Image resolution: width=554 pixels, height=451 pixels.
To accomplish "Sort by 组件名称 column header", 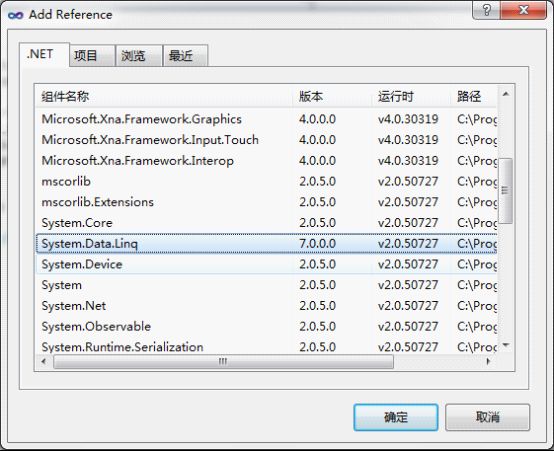I will coord(164,96).
